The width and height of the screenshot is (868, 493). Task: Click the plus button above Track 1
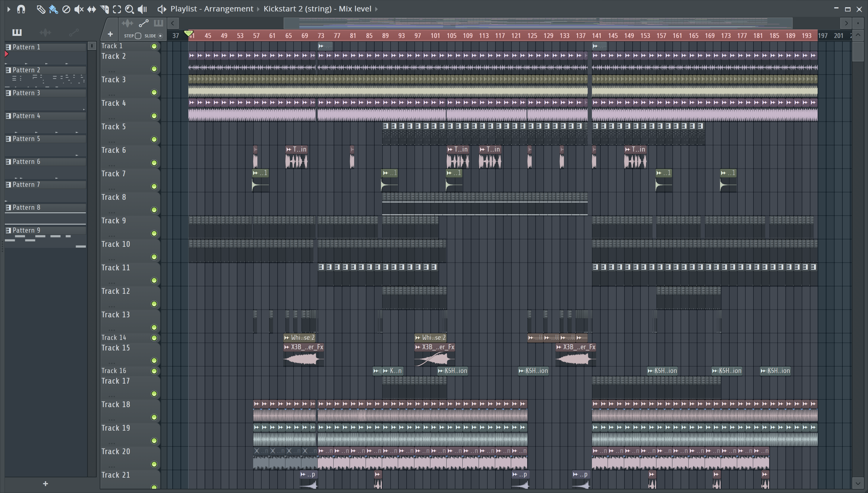pyautogui.click(x=110, y=34)
